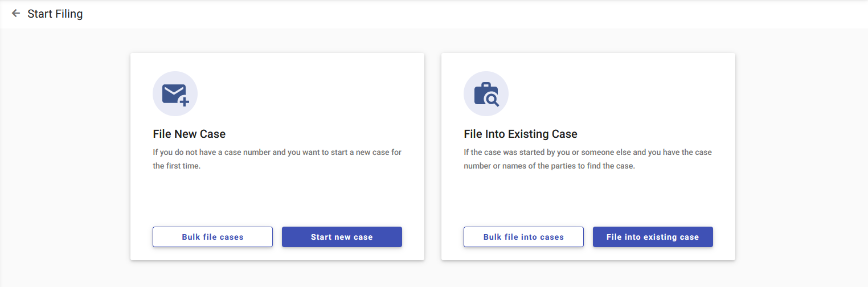Image resolution: width=868 pixels, height=287 pixels.
Task: Click the File New Case description text
Action: [x=277, y=159]
